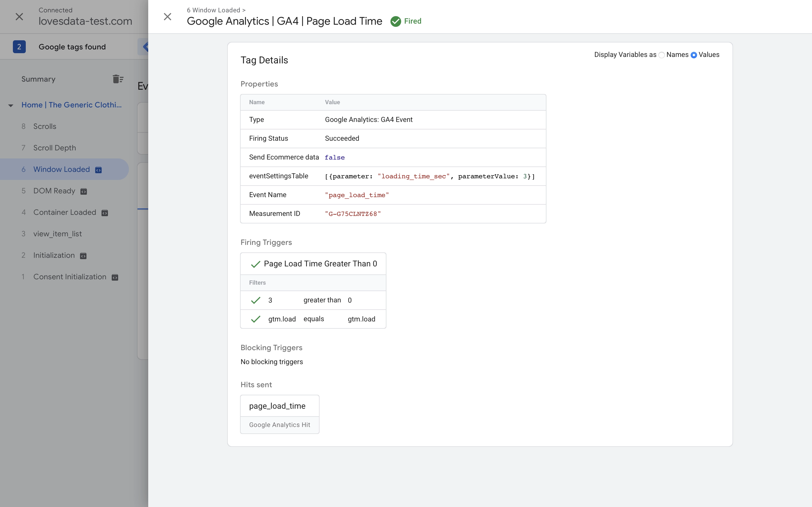Click the API icon beside Consent Initialization
The image size is (812, 507).
(115, 277)
